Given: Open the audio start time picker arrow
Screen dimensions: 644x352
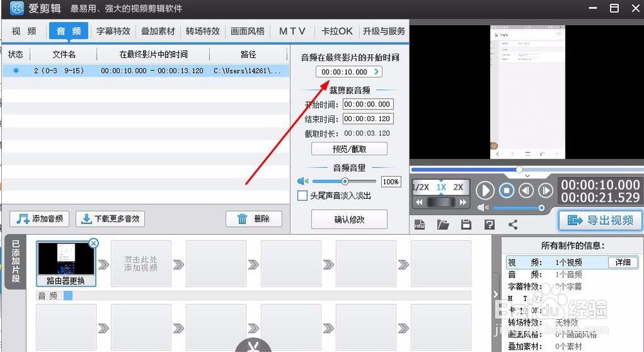Looking at the screenshot, I should point(376,72).
